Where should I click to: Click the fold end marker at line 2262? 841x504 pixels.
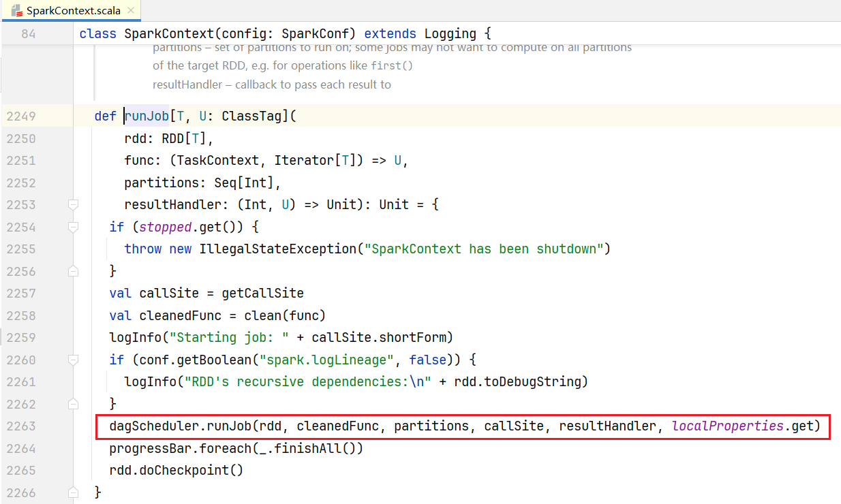click(73, 404)
